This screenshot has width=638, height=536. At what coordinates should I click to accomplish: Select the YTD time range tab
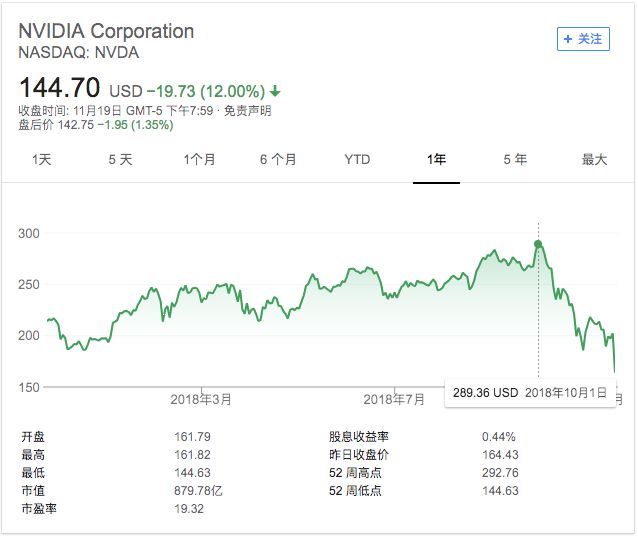pyautogui.click(x=357, y=160)
